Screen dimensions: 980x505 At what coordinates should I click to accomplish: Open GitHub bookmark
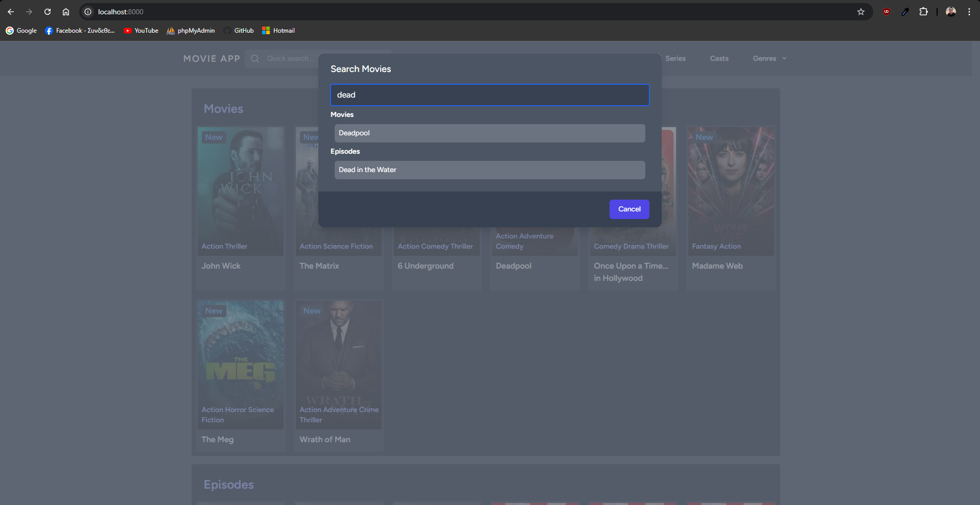tap(239, 31)
